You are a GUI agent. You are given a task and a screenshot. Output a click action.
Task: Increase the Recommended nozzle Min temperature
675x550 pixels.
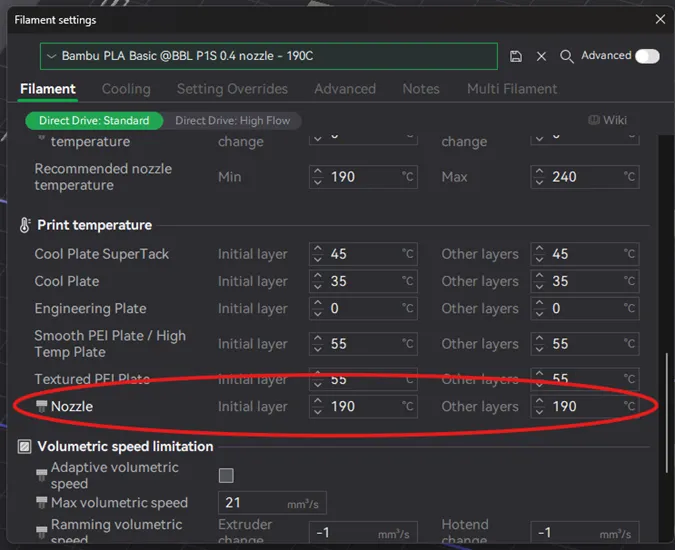(318, 172)
